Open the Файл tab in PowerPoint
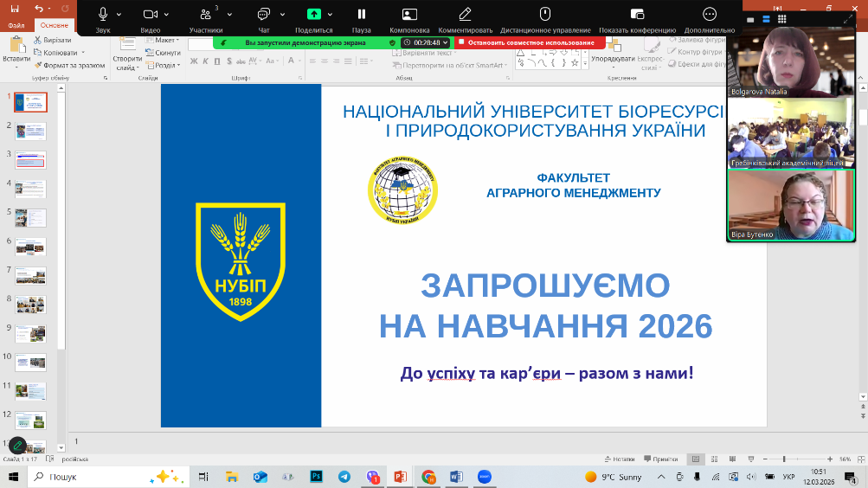This screenshot has height=488, width=868. click(x=16, y=26)
